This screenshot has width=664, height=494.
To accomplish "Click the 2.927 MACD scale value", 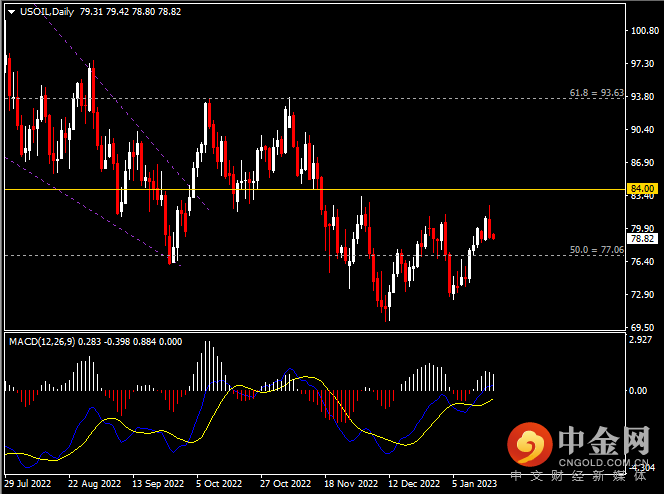I will 641,340.
